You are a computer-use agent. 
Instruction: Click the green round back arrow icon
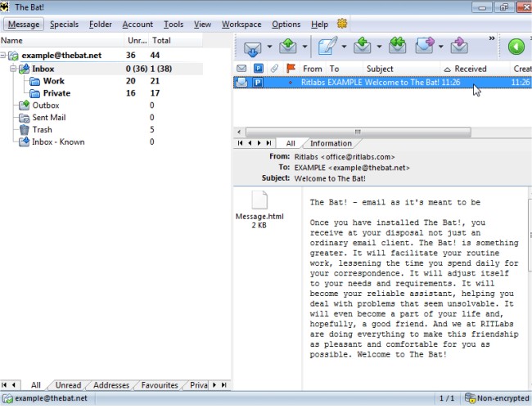[x=516, y=47]
